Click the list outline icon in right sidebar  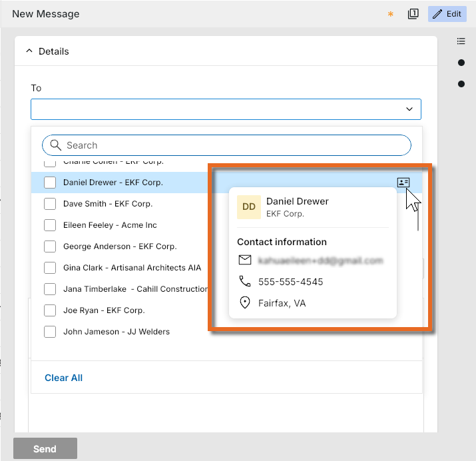(x=461, y=41)
